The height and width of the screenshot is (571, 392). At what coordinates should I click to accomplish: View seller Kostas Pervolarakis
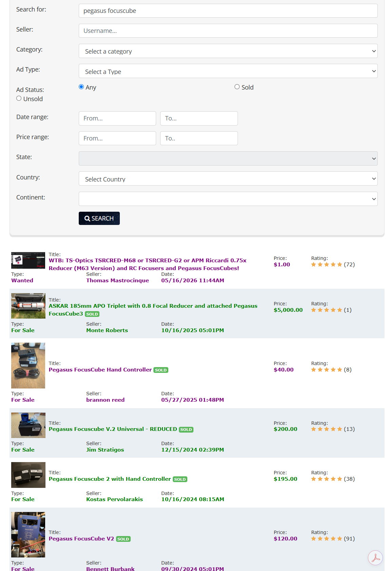tap(114, 499)
